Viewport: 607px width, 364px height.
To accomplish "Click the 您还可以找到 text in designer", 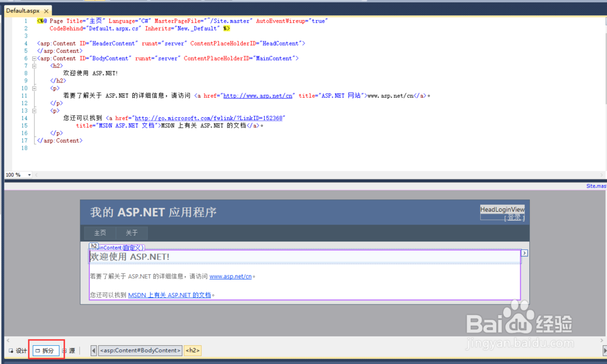I will [109, 295].
